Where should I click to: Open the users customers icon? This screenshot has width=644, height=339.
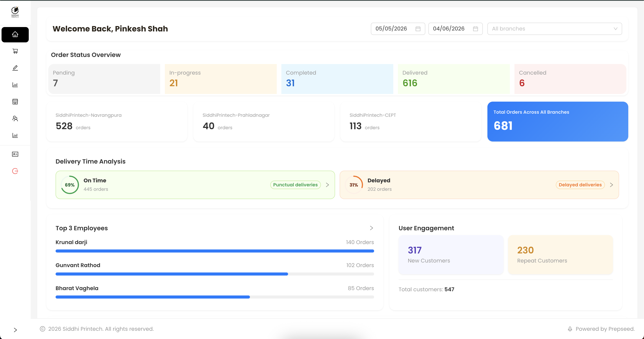(x=15, y=118)
